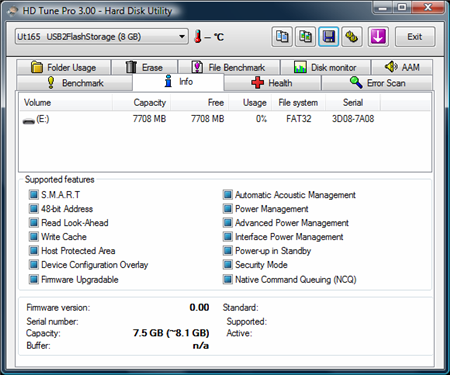This screenshot has width=450, height=375.
Task: Click the Capacity column header
Action: pyautogui.click(x=141, y=103)
